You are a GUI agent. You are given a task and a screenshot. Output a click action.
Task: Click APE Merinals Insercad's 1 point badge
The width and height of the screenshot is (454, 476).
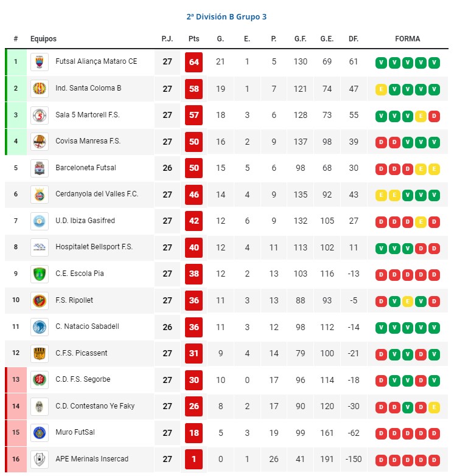click(x=194, y=459)
